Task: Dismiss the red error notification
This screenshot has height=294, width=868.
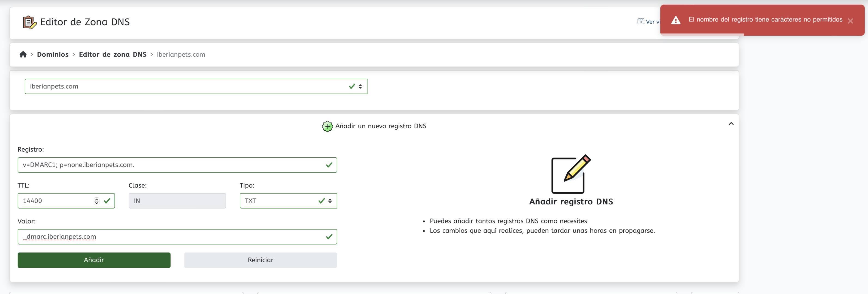Action: pyautogui.click(x=850, y=21)
